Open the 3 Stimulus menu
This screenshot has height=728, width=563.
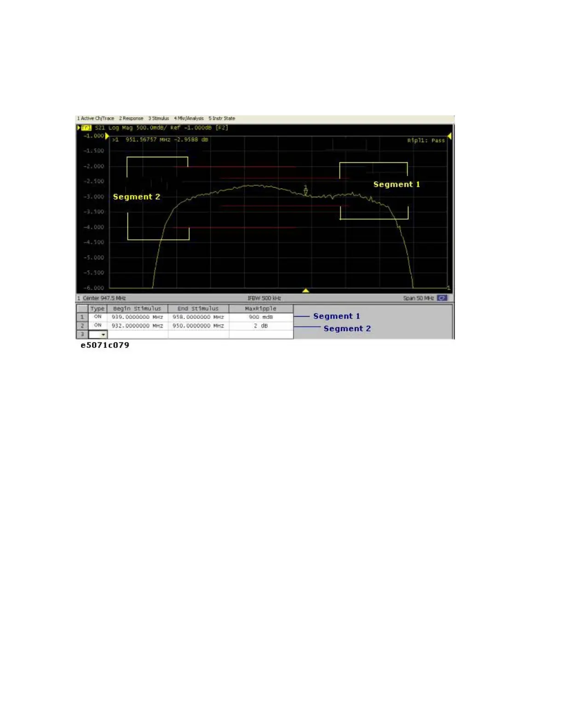coord(159,119)
